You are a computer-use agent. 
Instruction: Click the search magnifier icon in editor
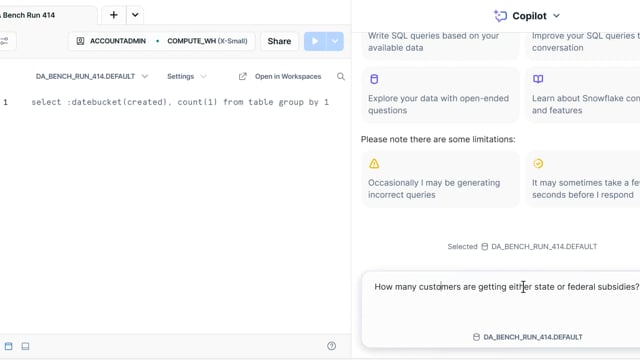click(341, 76)
